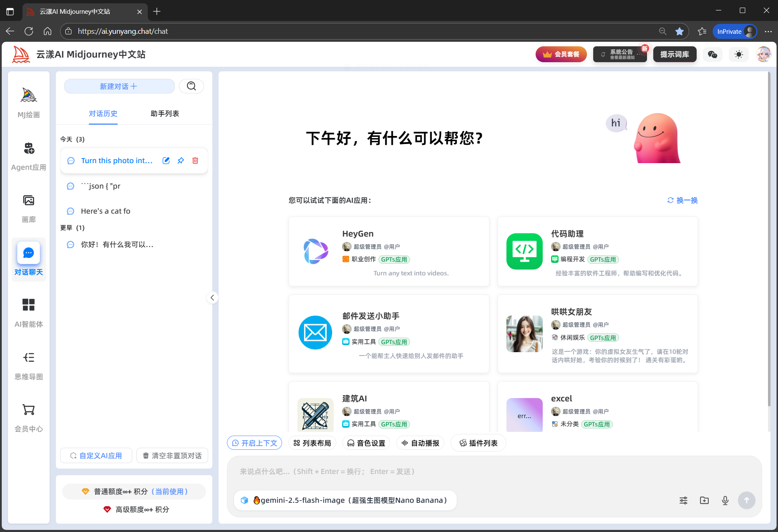Open browser settings and more menu

768,31
